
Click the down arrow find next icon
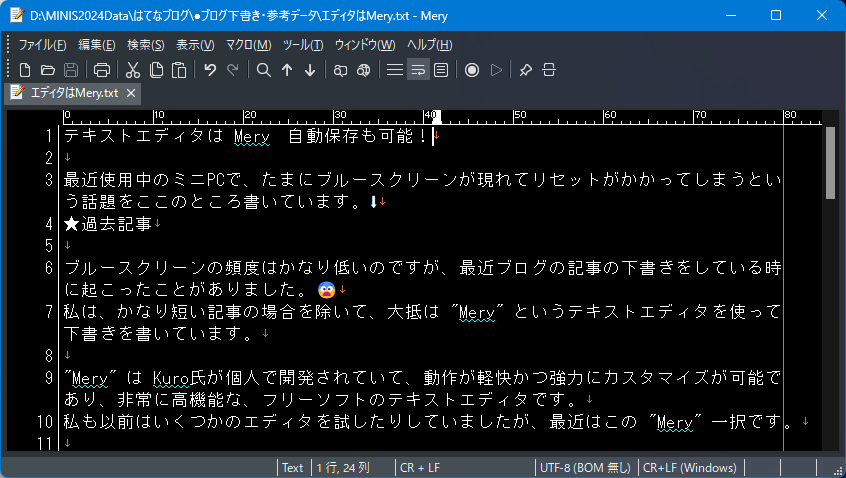[310, 70]
